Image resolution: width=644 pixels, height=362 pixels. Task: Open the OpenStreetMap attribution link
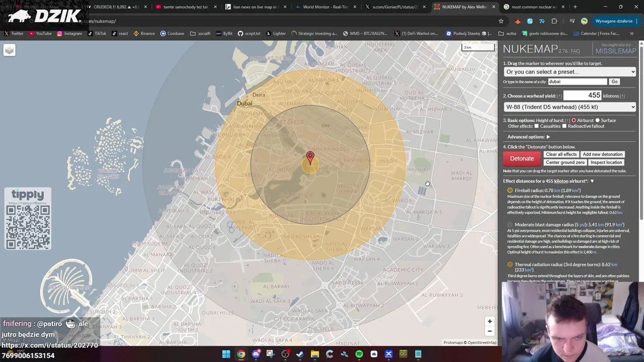pos(482,343)
